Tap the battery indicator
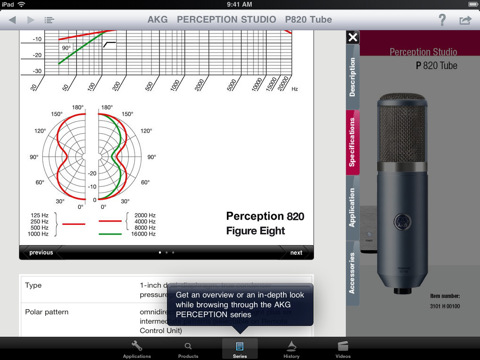The image size is (480, 360). pos(473,4)
